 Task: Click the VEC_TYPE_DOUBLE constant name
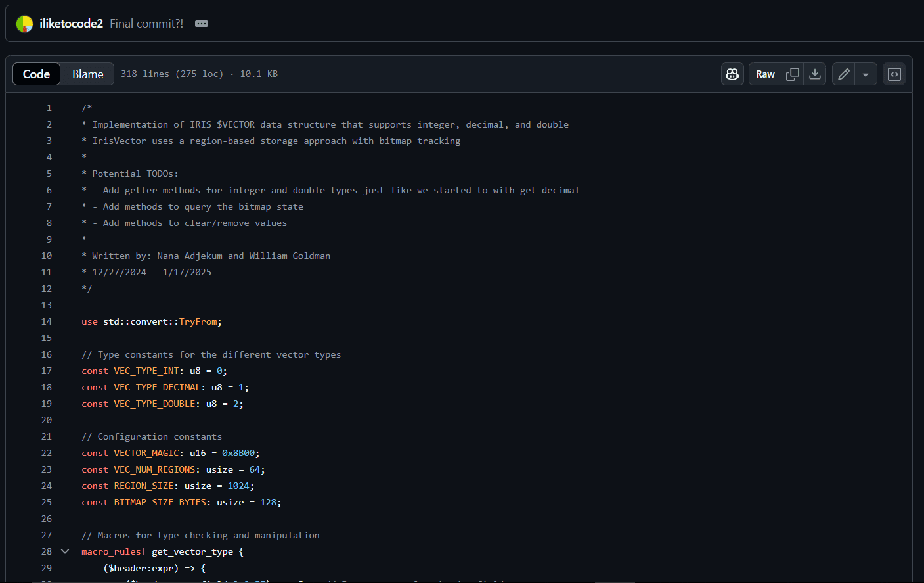[x=155, y=404]
